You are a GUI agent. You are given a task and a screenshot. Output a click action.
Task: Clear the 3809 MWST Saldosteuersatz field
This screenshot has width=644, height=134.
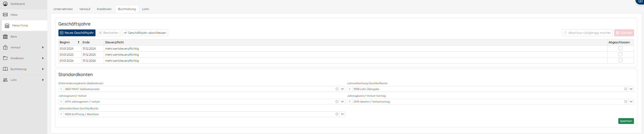coord(337,89)
